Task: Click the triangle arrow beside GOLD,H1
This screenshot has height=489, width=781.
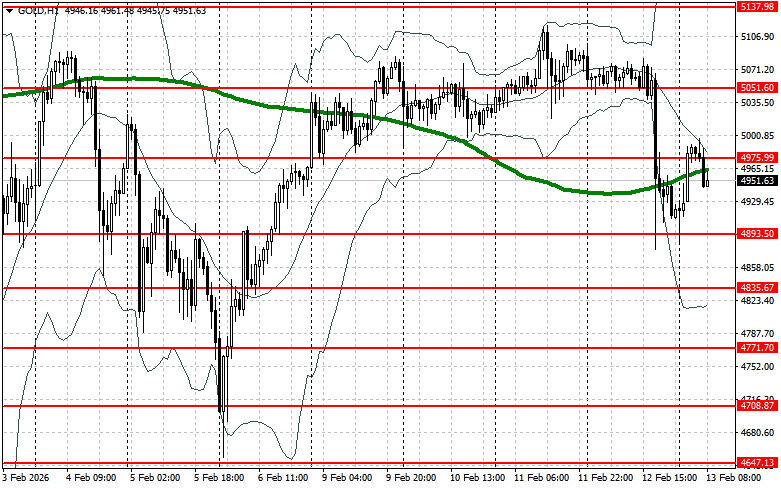Action: pos(8,9)
